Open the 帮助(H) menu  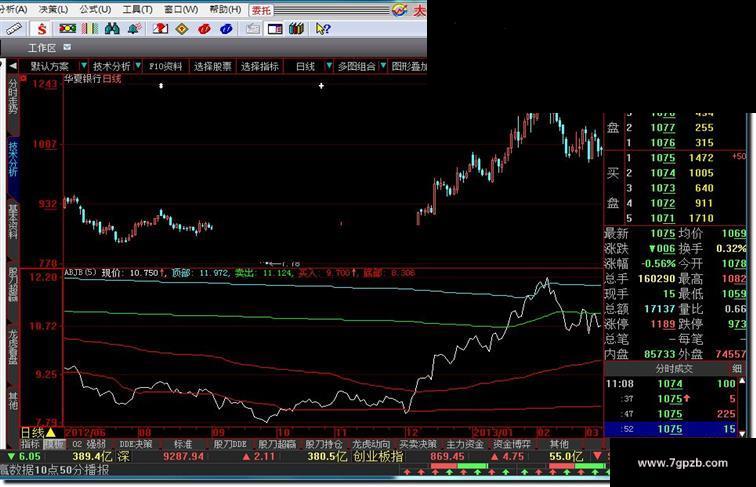[225, 9]
